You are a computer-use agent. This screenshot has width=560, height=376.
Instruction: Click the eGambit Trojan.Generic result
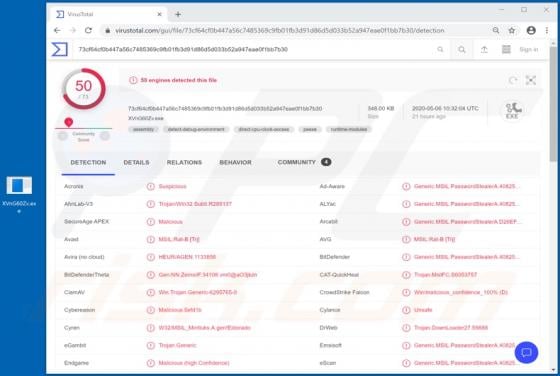[x=178, y=345]
